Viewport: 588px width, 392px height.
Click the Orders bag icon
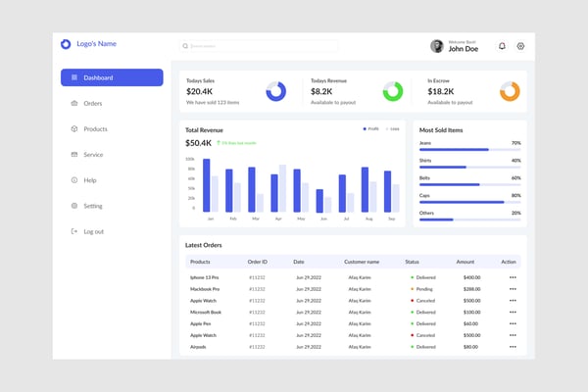point(74,103)
